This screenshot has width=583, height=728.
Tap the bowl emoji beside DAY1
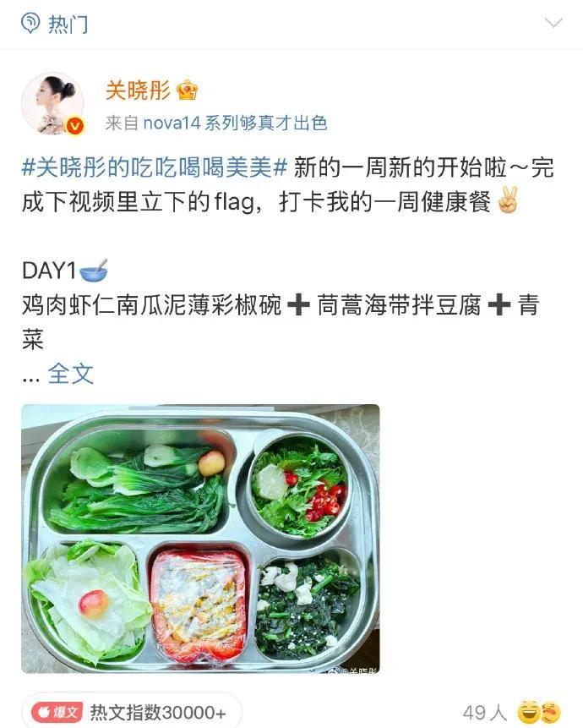[x=94, y=271]
